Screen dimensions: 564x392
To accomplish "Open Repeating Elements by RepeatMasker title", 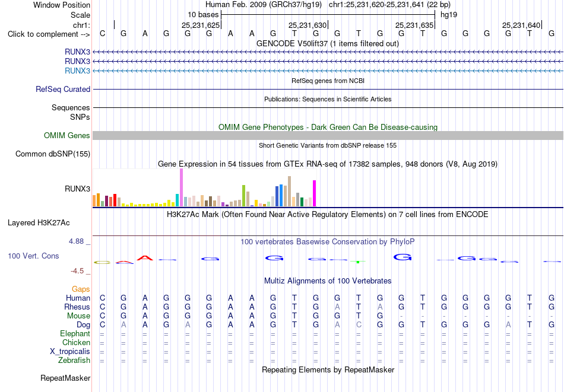I will pos(328,369).
